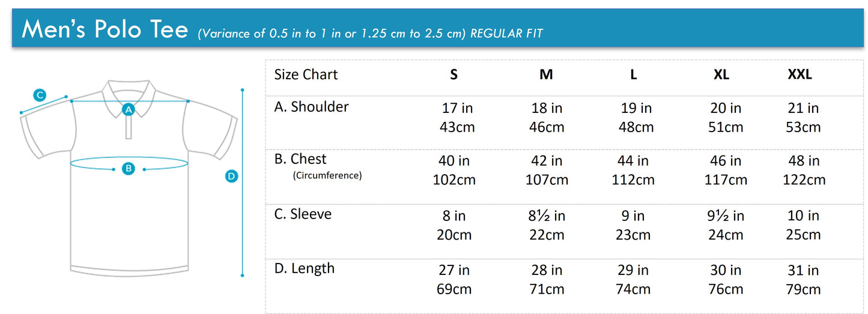Click the B chest marker on shirt diagram
868x314 pixels.
[129, 169]
